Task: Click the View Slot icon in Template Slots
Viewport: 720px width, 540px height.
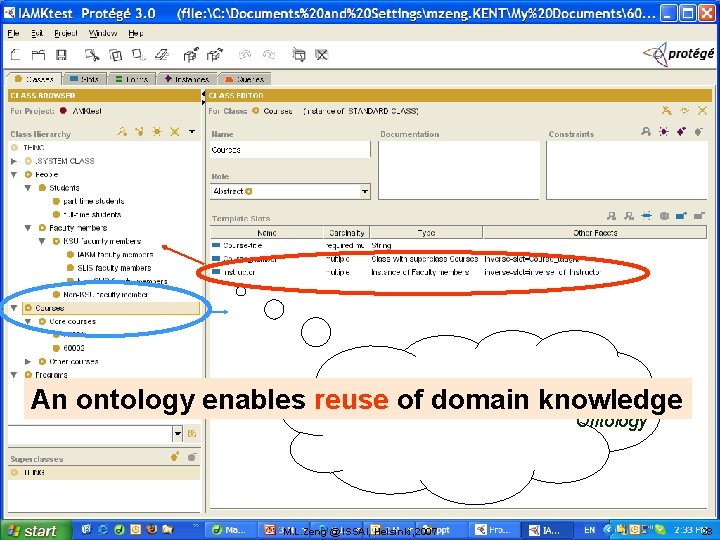Action: (x=611, y=216)
